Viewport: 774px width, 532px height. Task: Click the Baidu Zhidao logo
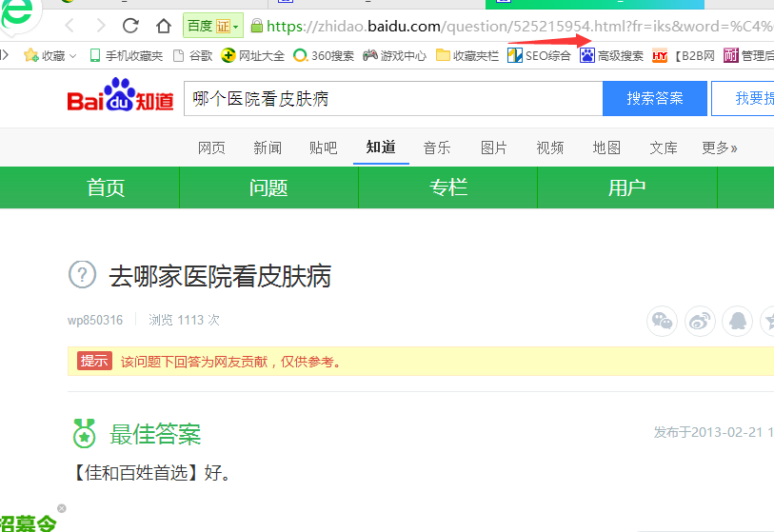[120, 99]
